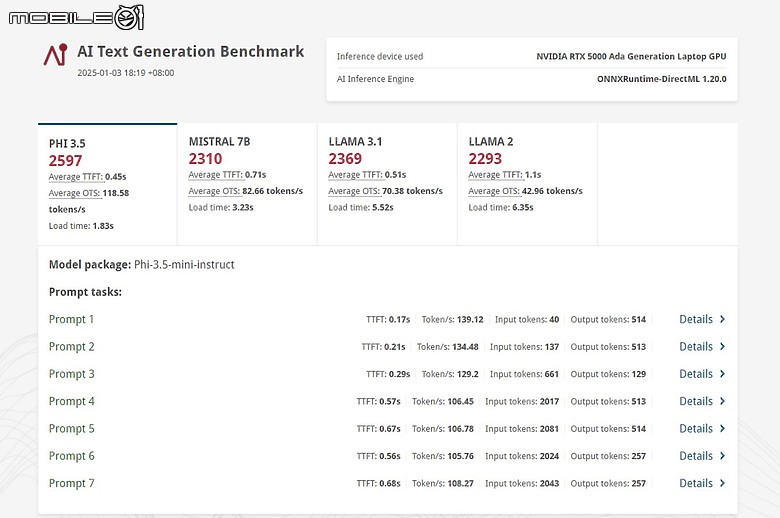Click the MISTRAL 7B score 2310
Viewport: 780px width, 518px height.
pyautogui.click(x=205, y=159)
